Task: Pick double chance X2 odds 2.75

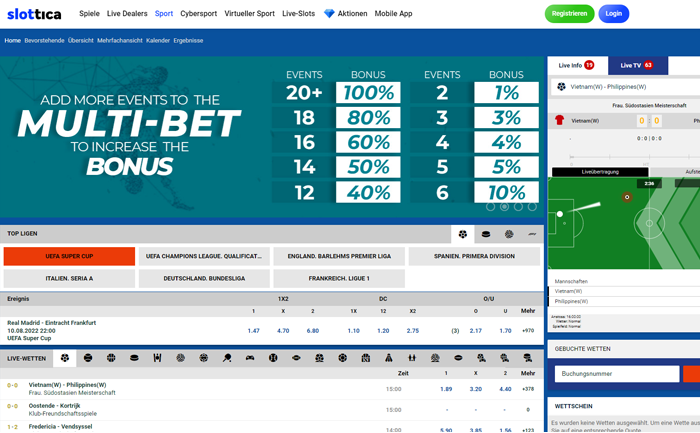Action: (412, 331)
